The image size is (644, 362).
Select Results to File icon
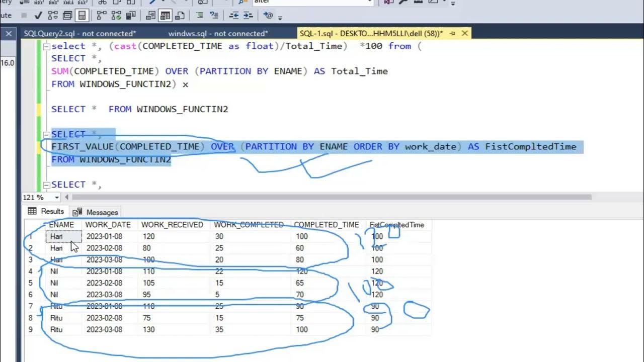click(179, 16)
